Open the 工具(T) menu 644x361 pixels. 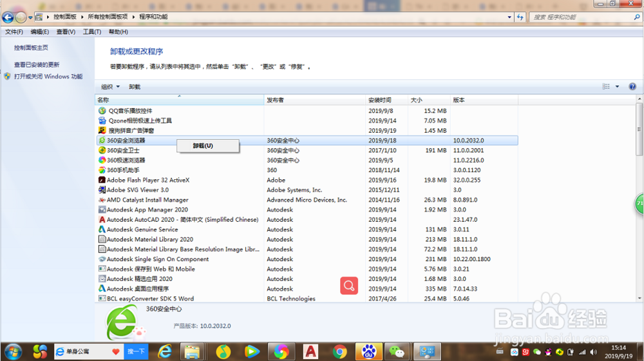pos(92,32)
